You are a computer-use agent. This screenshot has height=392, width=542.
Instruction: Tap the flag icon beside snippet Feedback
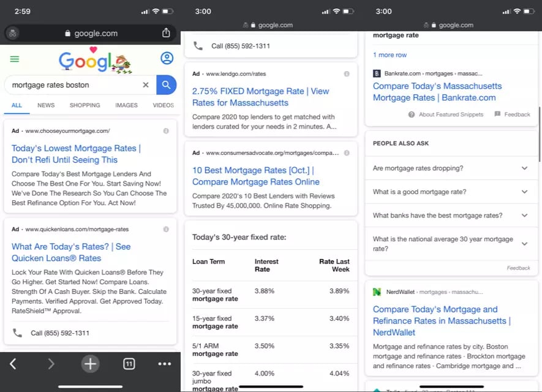click(x=497, y=114)
